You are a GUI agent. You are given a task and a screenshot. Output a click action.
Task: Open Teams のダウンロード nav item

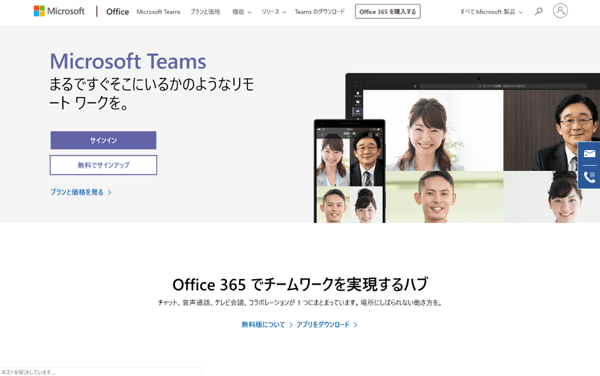click(320, 12)
